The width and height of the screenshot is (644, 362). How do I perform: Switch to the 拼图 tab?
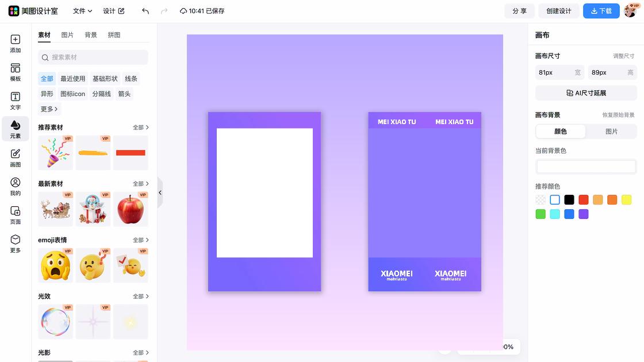(114, 35)
